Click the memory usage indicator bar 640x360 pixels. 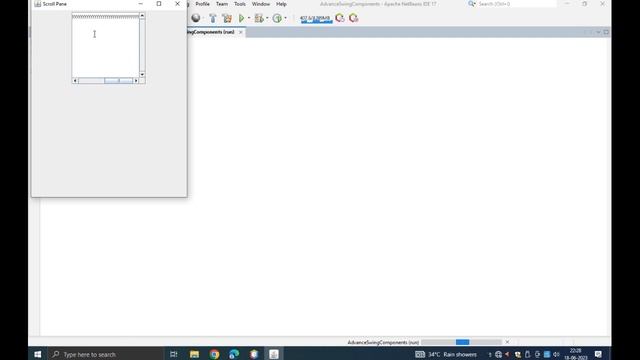coord(316,18)
